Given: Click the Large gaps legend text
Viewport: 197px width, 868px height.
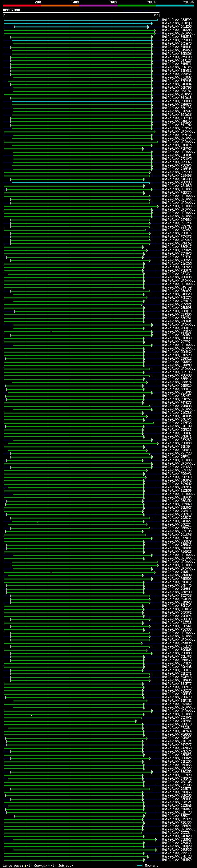Looking at the screenshot, I should coord(13,865).
